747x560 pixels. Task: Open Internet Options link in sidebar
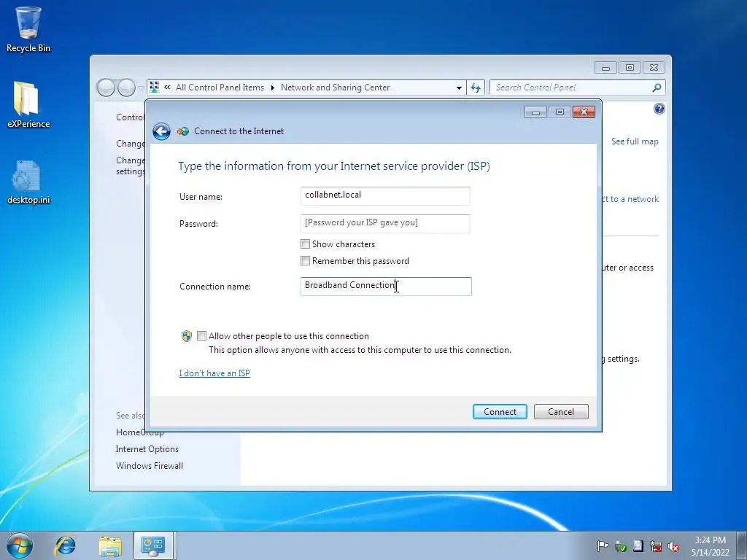tap(147, 449)
